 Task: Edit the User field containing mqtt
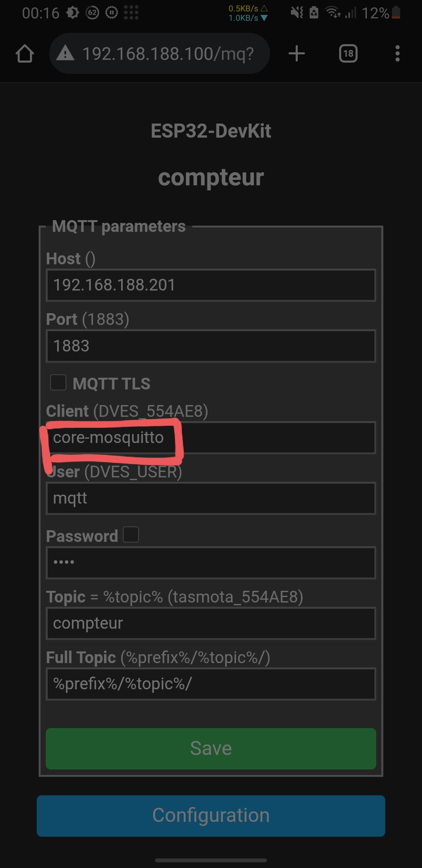pos(211,498)
